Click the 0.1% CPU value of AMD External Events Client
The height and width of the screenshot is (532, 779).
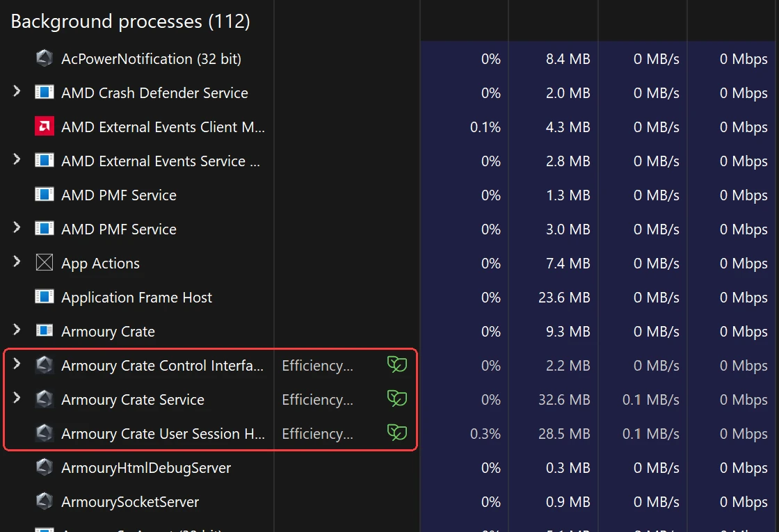(485, 127)
